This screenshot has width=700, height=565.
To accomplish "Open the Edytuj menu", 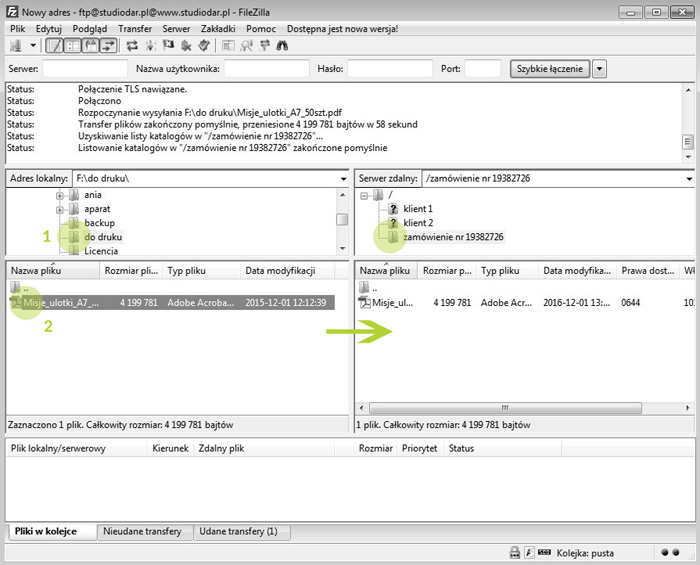I will 49,29.
